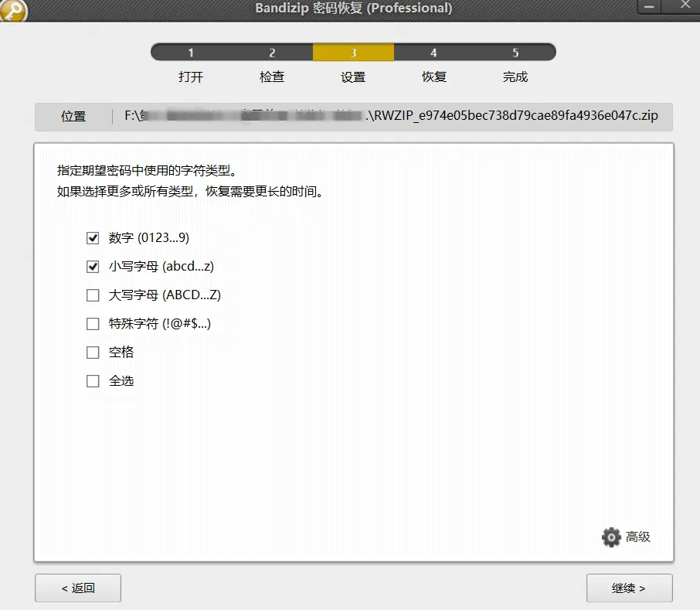The height and width of the screenshot is (610, 700).
Task: Enable the 特殊字符 (!@#$...) checkbox
Action: point(93,324)
